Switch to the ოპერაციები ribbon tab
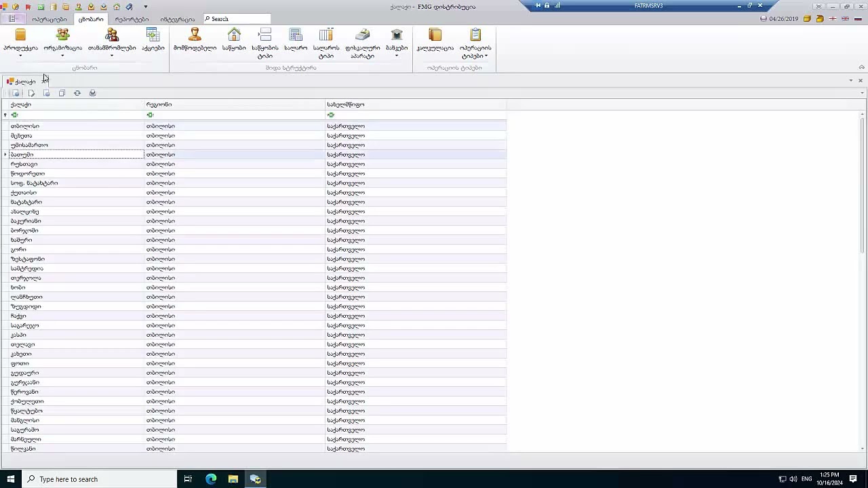Screen dimensions: 868x488 click(x=49, y=19)
